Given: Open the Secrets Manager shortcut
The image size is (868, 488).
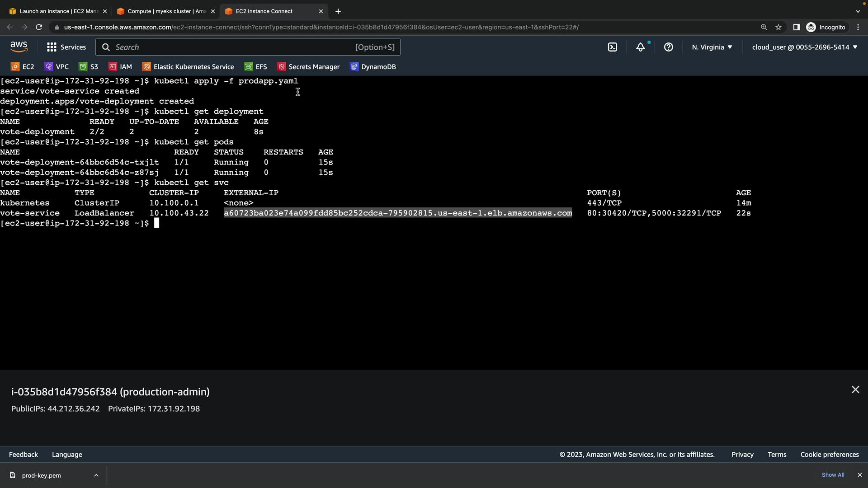Looking at the screenshot, I should [x=308, y=67].
